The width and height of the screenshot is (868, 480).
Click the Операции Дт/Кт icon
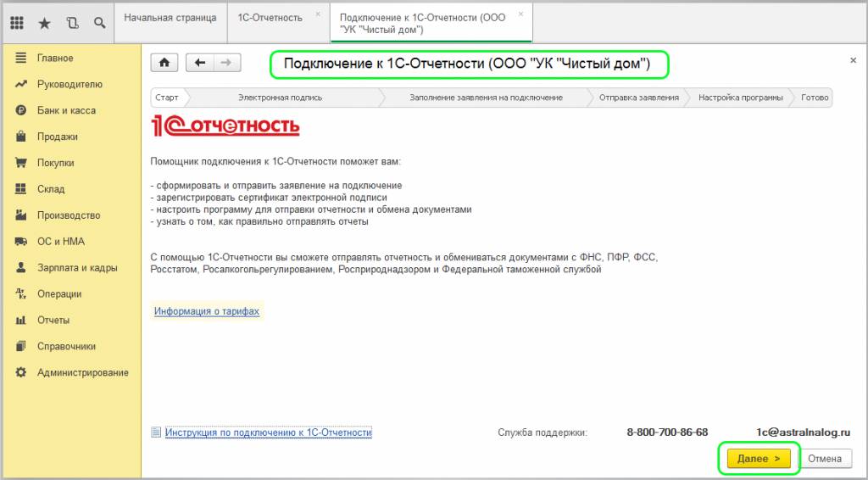coord(20,293)
